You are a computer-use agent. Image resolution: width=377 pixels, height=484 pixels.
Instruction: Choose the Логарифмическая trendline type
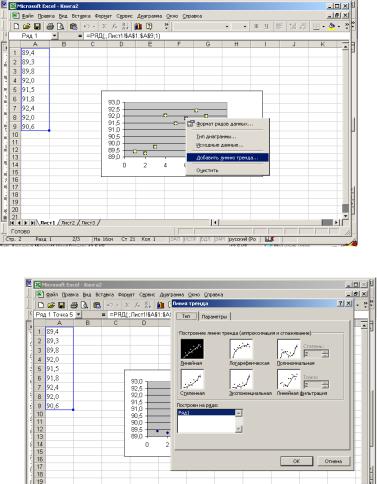pos(241,349)
